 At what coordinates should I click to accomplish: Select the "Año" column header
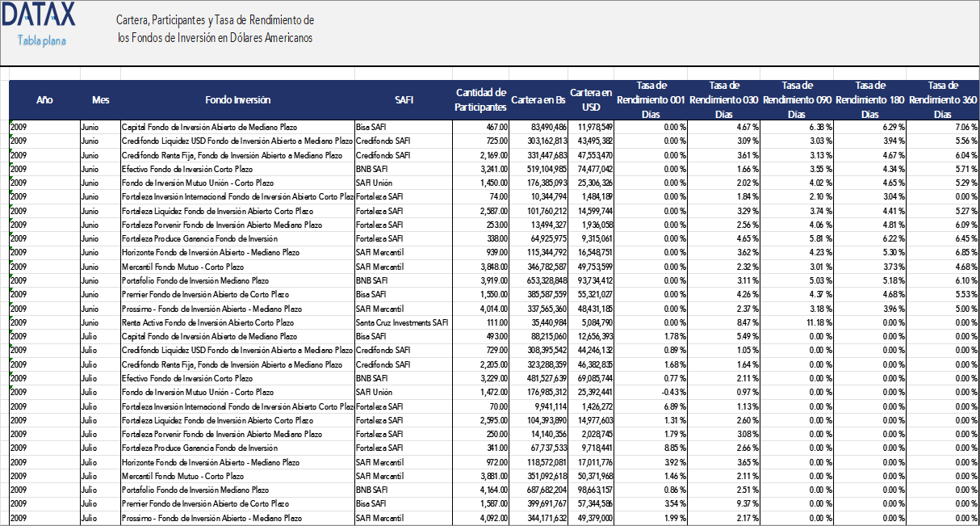[44, 99]
